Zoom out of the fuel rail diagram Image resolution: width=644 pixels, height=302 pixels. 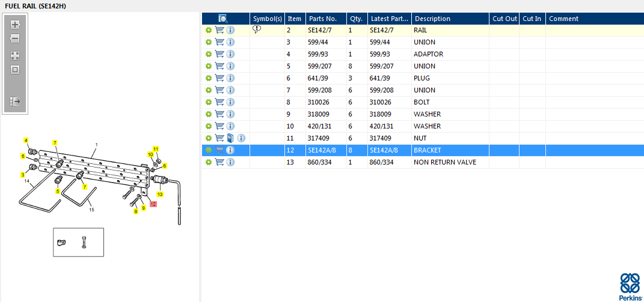(15, 38)
